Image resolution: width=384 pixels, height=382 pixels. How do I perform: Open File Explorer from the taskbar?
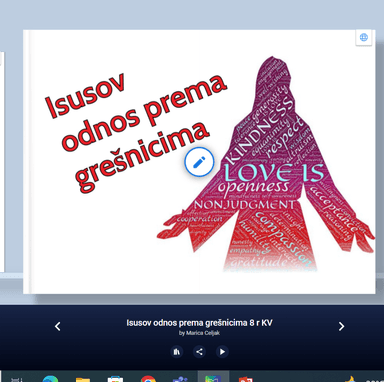83,379
